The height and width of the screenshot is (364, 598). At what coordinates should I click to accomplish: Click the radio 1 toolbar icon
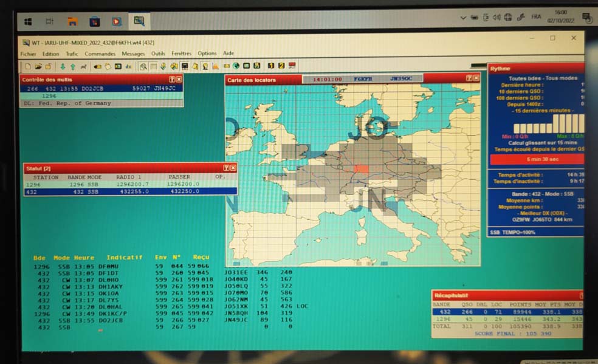click(270, 66)
